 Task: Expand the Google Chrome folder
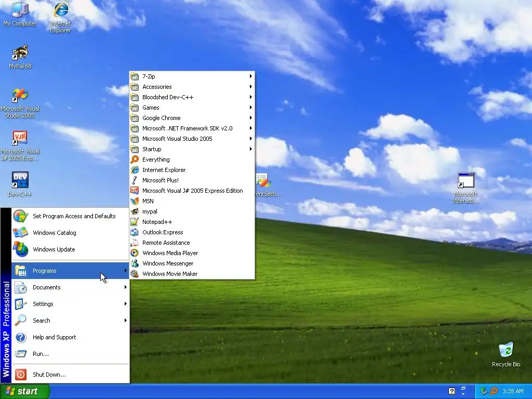192,118
